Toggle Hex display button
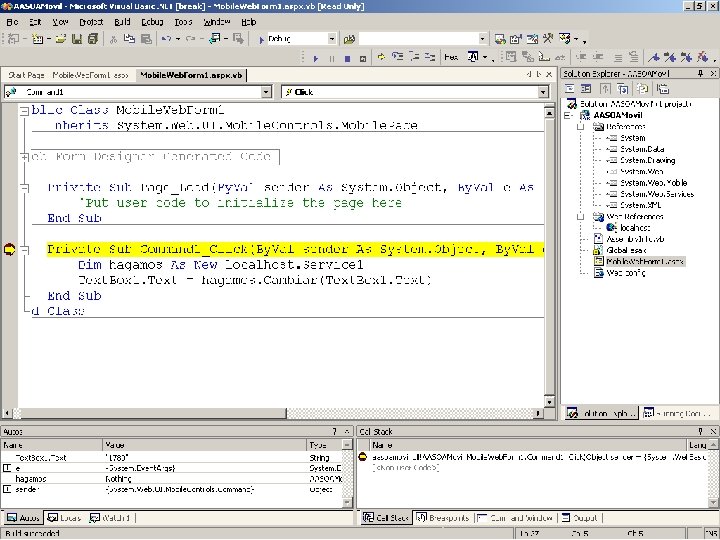Image resolution: width=720 pixels, height=540 pixels. (x=451, y=57)
